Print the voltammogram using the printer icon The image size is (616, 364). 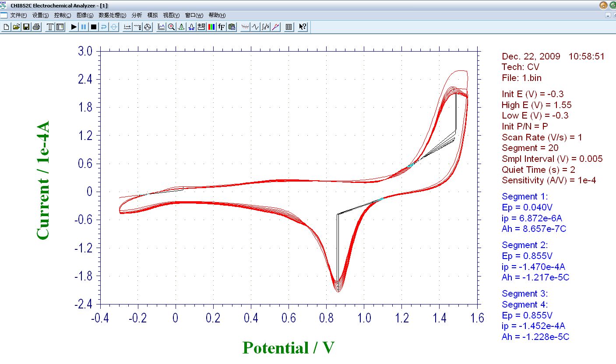coord(36,27)
